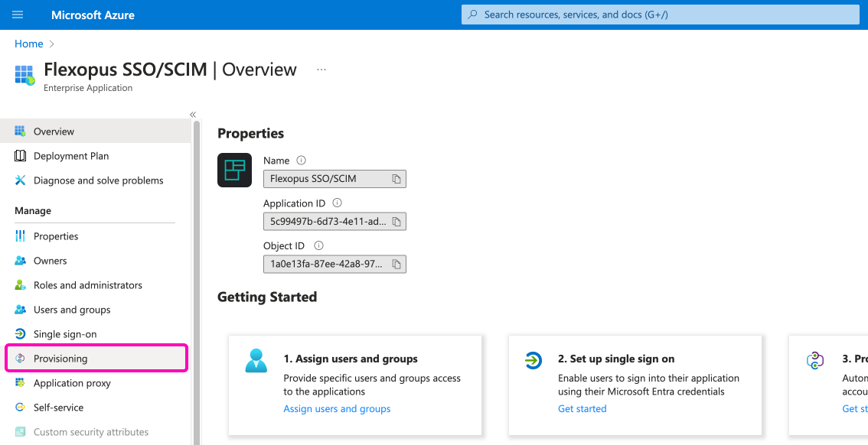Open the Deployment Plan page
868x445 pixels.
71,156
